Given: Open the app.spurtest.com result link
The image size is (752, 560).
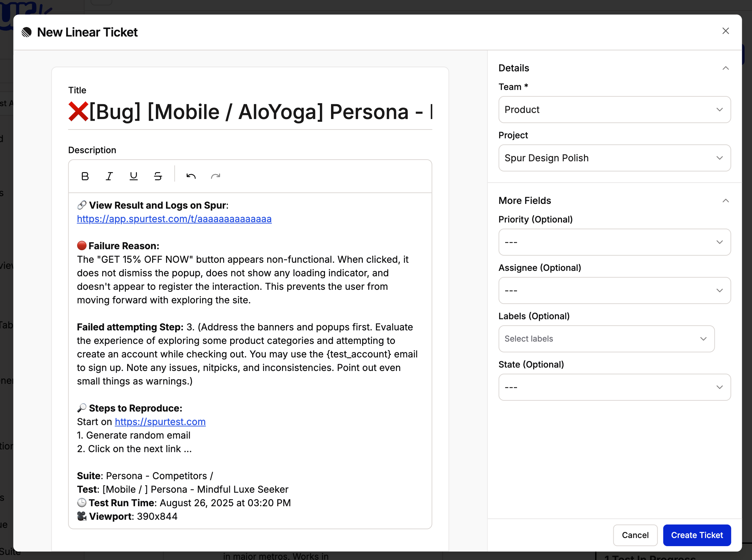Looking at the screenshot, I should pos(174,219).
